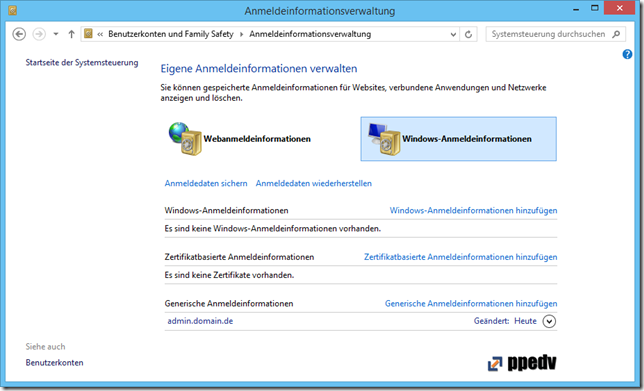Refresh the page with the reload icon

(468, 34)
